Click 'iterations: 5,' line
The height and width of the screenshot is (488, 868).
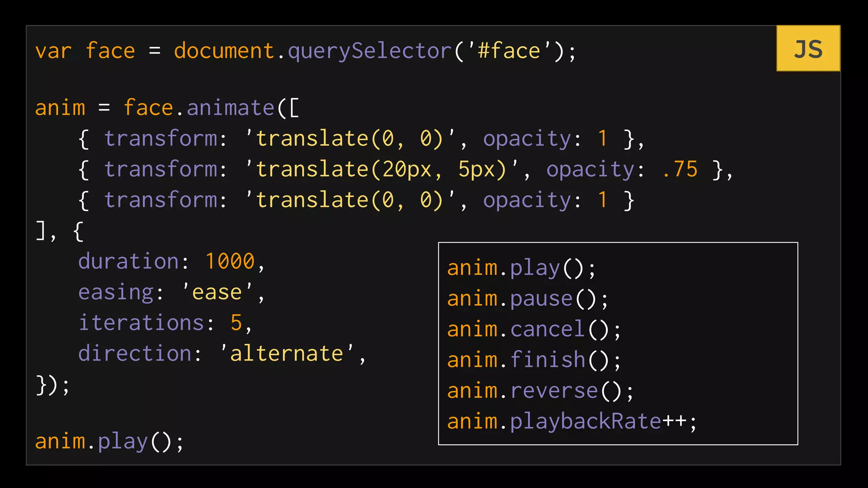click(165, 323)
